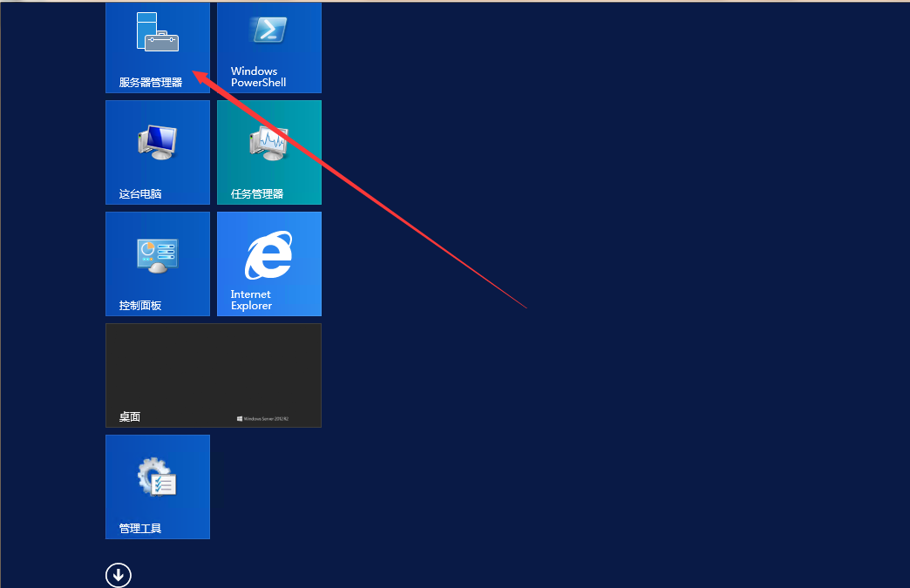Launch the Internet Explorer tile
This screenshot has height=588, width=910.
pyautogui.click(x=269, y=264)
